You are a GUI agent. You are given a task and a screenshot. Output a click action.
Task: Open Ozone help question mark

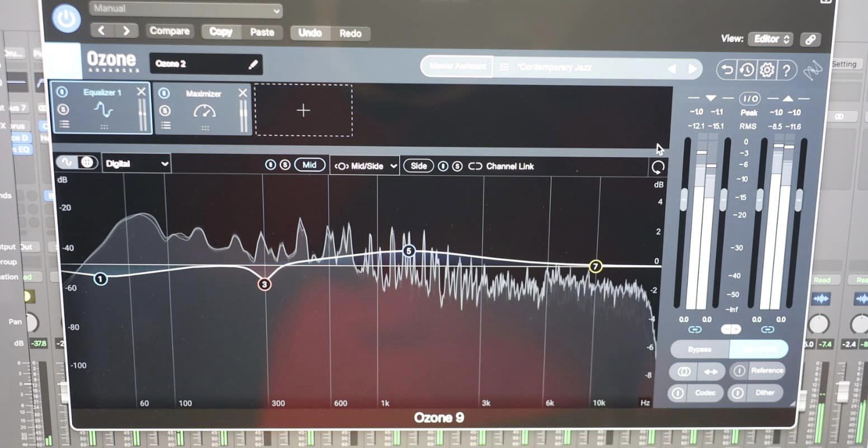click(x=787, y=70)
